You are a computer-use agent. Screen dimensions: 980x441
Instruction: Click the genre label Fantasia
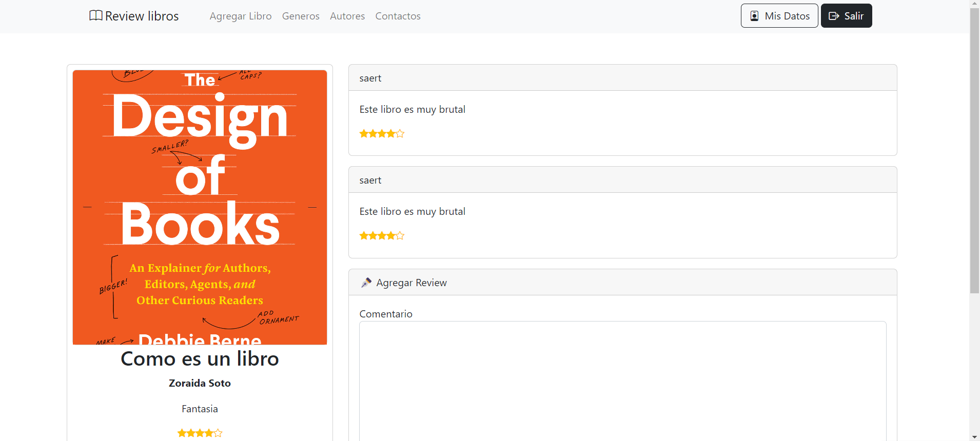pyautogui.click(x=200, y=409)
